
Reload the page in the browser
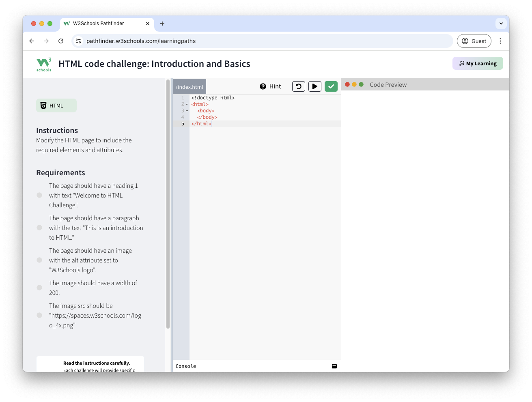[61, 41]
